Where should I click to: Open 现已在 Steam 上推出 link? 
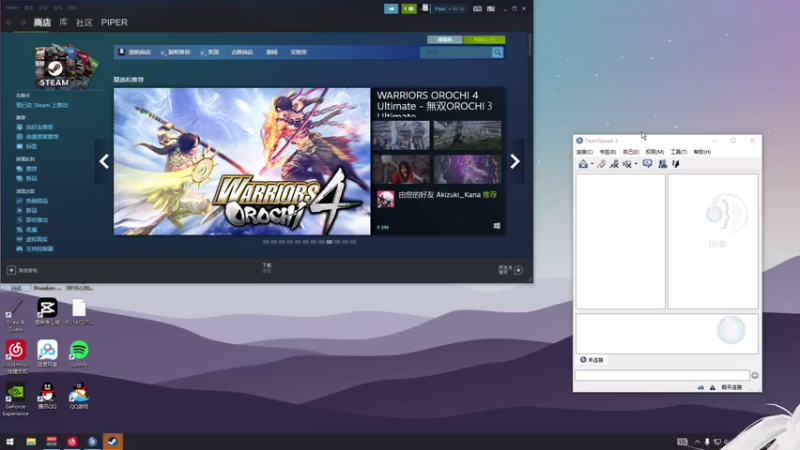tap(42, 105)
